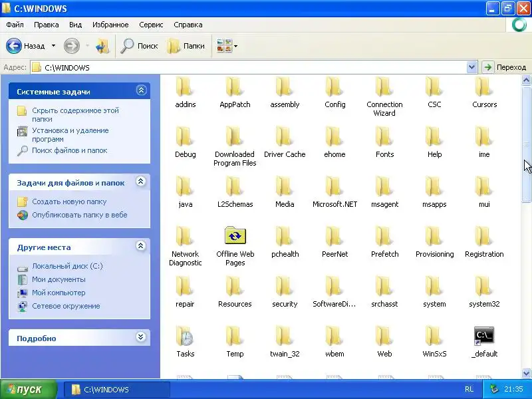Click the 21:35 taskbar clock
The width and height of the screenshot is (532, 399).
click(513, 389)
